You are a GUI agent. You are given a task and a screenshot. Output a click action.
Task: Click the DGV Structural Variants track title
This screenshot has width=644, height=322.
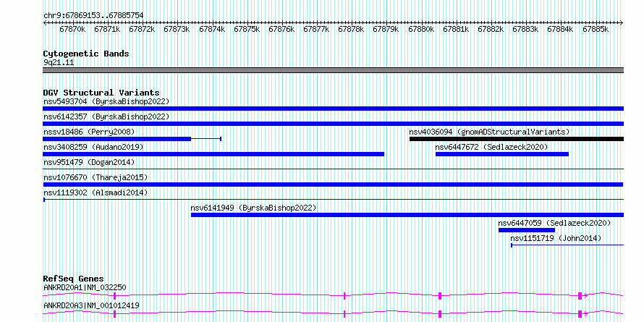click(x=101, y=93)
